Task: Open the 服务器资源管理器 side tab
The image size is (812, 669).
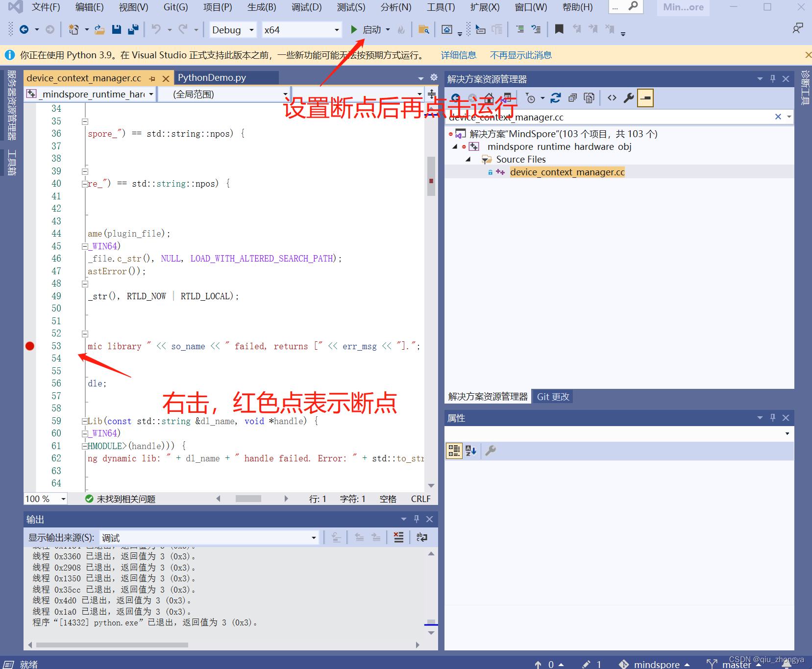Action: pos(12,105)
